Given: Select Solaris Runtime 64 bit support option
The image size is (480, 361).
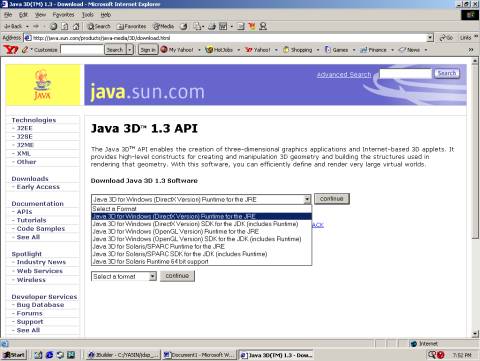Looking at the screenshot, I should tap(202, 262).
